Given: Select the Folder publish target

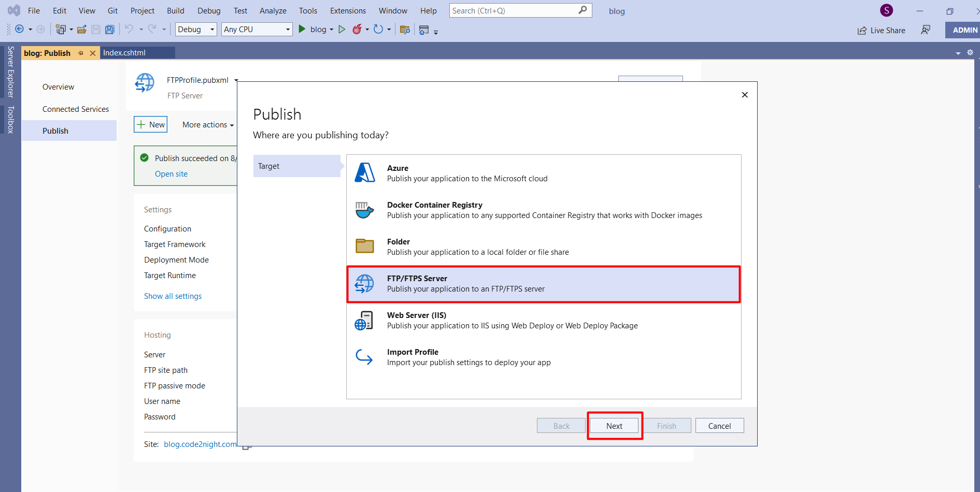Looking at the screenshot, I should pos(544,247).
